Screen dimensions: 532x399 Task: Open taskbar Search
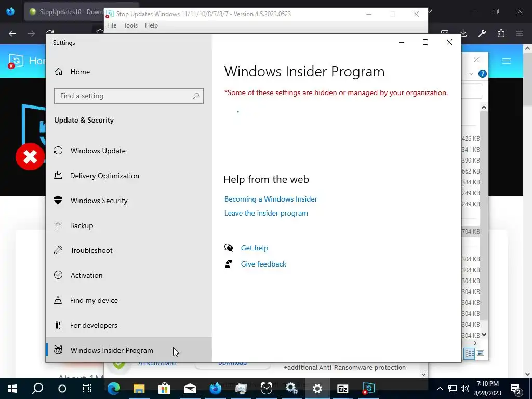37,389
